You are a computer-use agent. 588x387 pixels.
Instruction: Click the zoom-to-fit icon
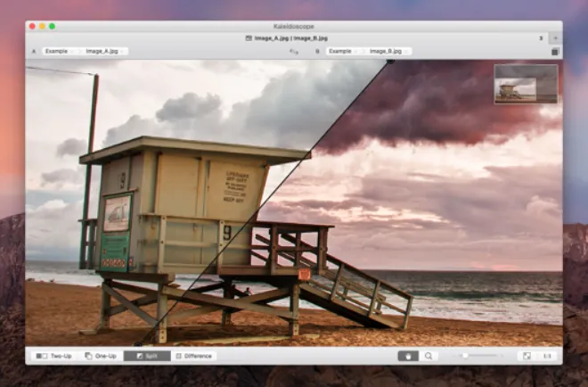click(x=527, y=356)
